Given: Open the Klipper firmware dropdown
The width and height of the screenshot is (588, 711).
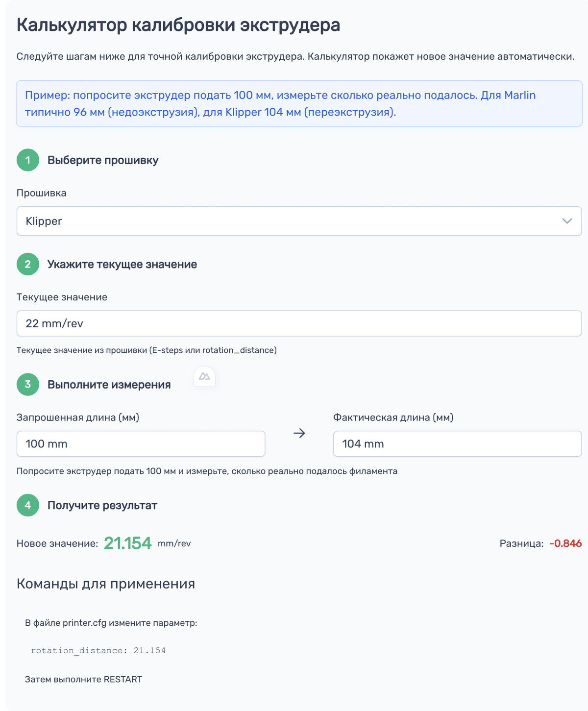Looking at the screenshot, I should click(x=298, y=221).
